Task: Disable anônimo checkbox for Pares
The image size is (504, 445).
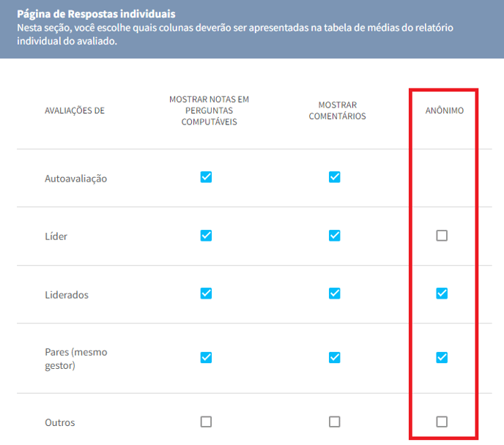Action: (x=442, y=357)
